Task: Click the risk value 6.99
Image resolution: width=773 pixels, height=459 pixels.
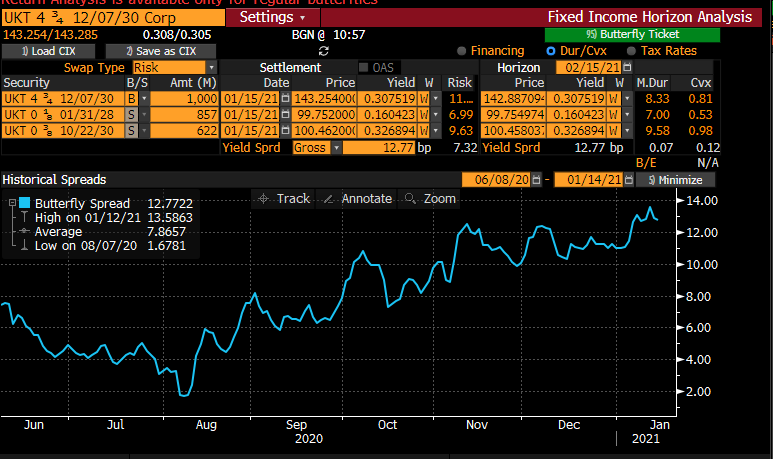Action: click(460, 115)
